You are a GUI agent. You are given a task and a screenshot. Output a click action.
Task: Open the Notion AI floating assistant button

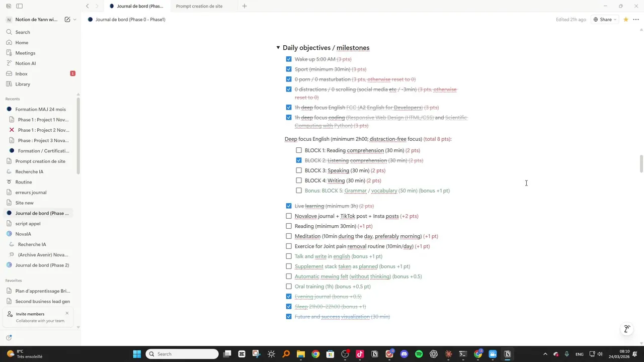coord(627,329)
